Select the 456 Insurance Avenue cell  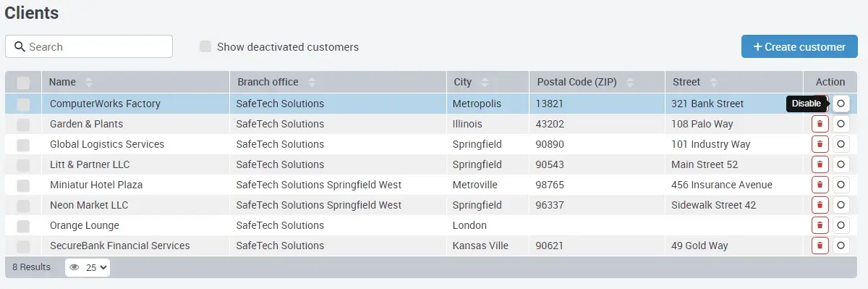pyautogui.click(x=722, y=185)
